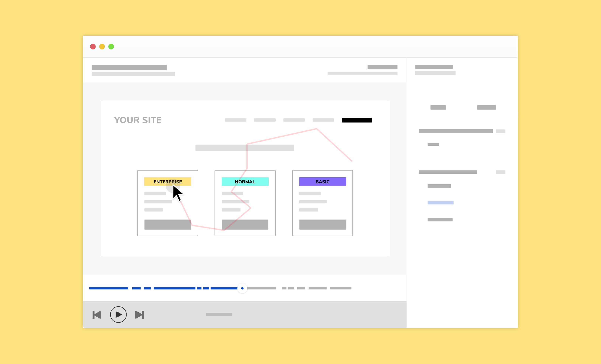Skip to the next step

coord(139,314)
